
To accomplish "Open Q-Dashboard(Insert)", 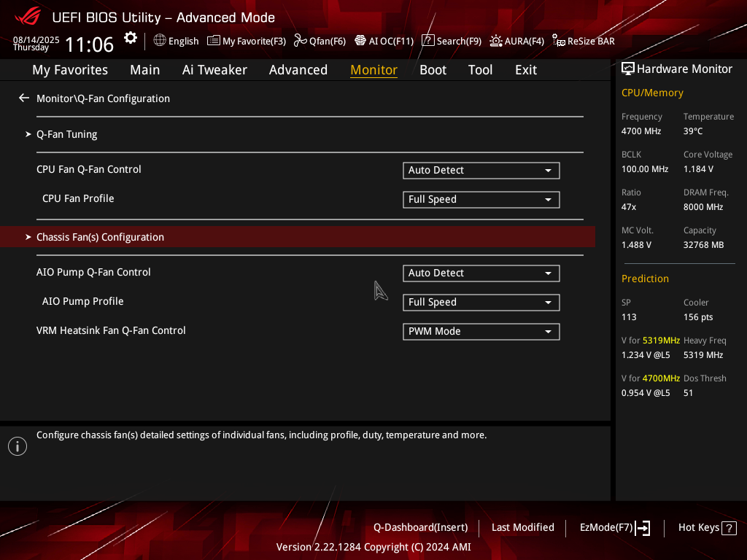I will click(x=421, y=528).
